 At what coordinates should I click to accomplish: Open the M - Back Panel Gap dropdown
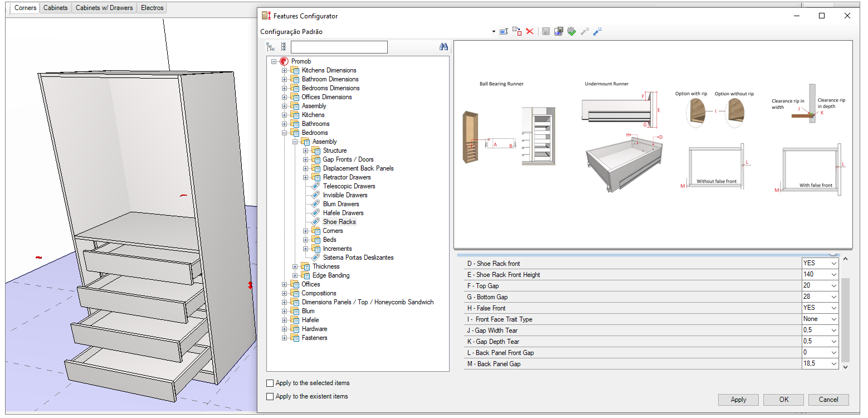tap(833, 363)
